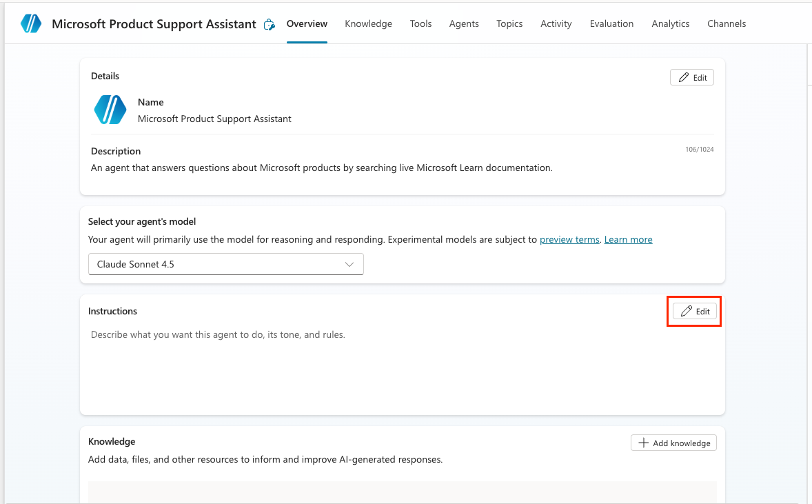
Task: Switch to the Evaluation tab
Action: click(x=611, y=23)
